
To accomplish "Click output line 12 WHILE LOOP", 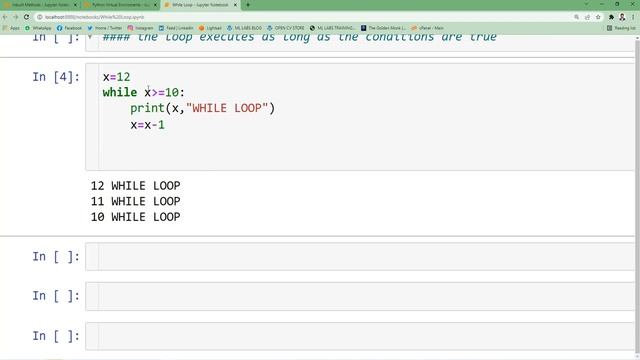I will pyautogui.click(x=136, y=186).
